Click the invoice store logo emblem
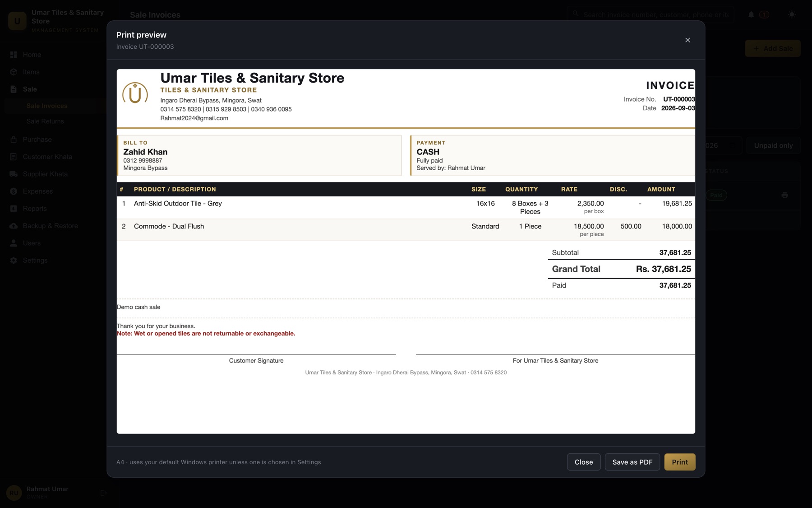This screenshot has height=508, width=812. pos(135,93)
